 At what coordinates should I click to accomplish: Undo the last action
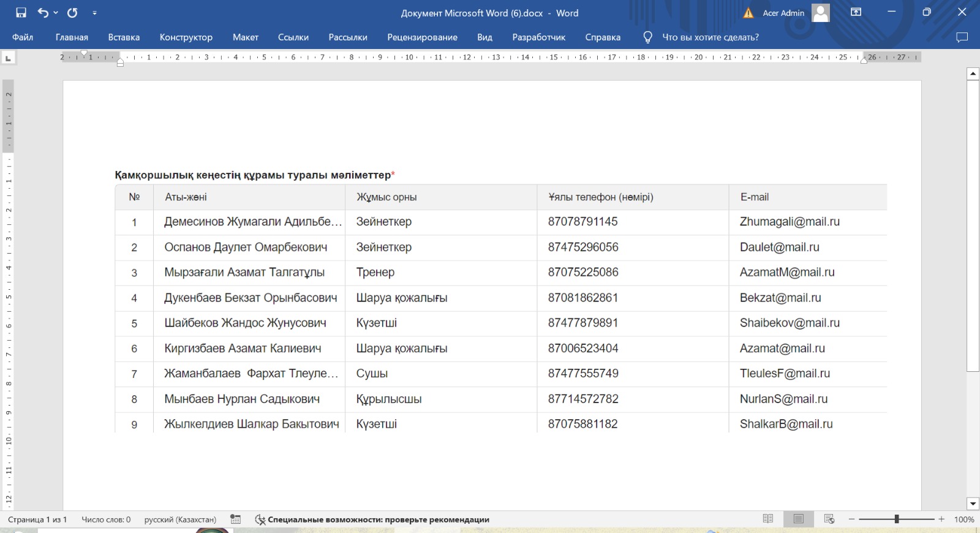[x=43, y=13]
